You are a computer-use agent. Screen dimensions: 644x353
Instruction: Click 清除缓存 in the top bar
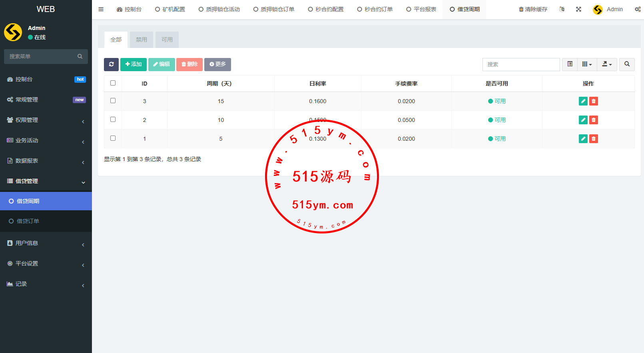pos(533,9)
